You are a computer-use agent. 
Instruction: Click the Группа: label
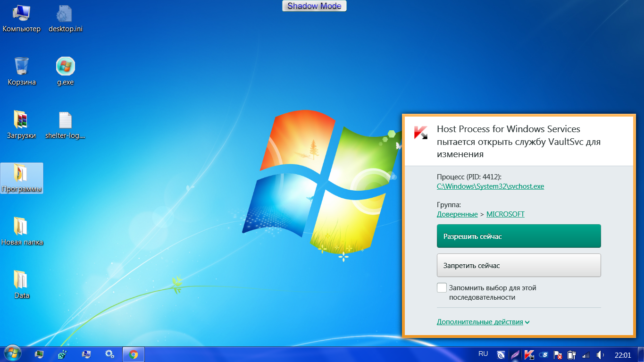tap(449, 205)
